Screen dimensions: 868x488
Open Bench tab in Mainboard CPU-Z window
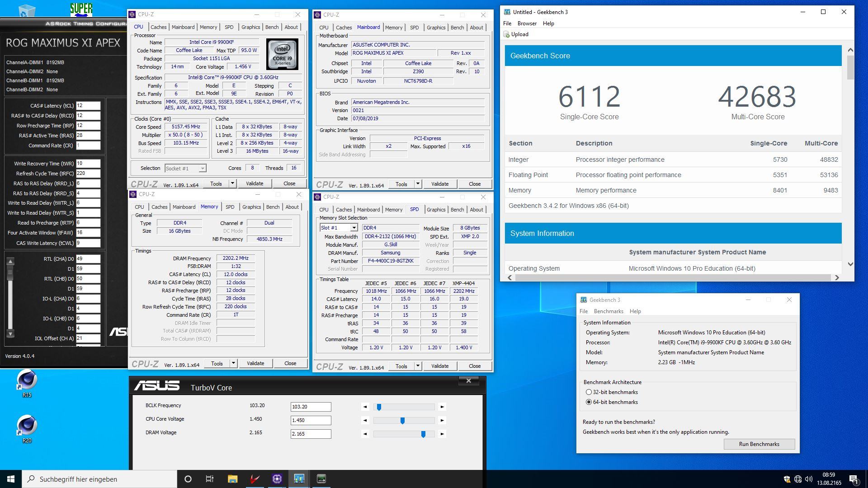pyautogui.click(x=457, y=28)
